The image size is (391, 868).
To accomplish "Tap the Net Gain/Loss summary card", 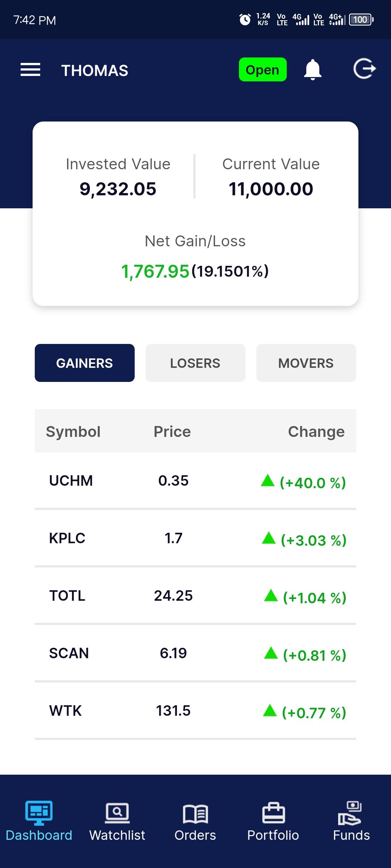I will coord(195,214).
